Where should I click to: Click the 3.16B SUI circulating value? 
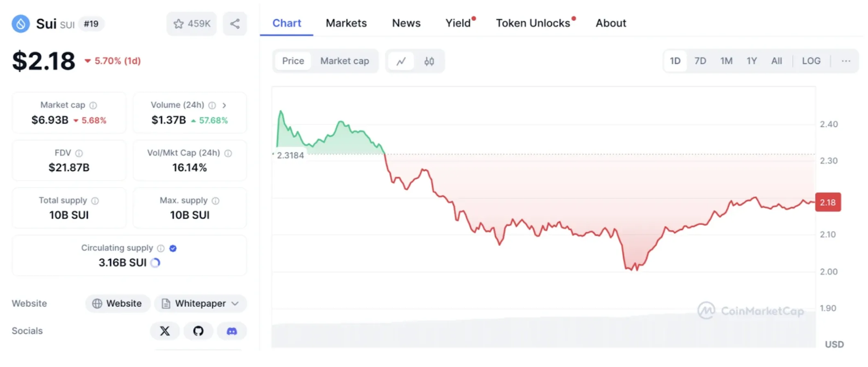pos(122,263)
